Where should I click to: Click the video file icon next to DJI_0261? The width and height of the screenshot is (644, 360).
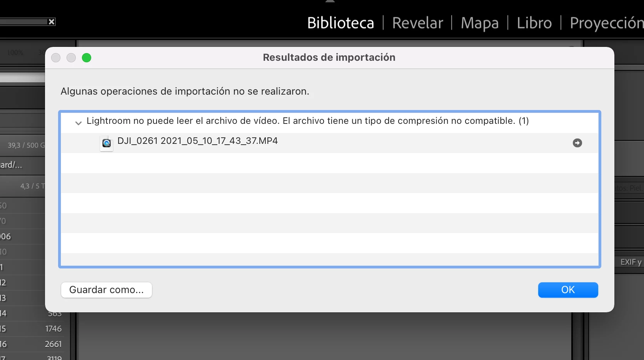pos(107,143)
